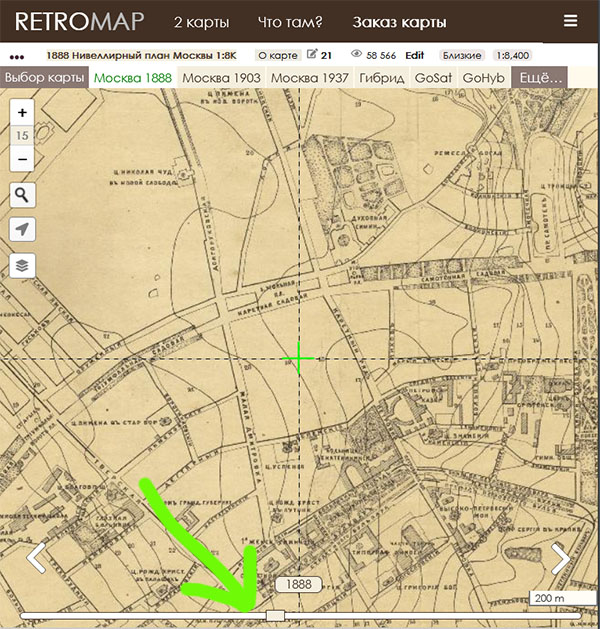Click the 'Близкие' nearby maps button
Image resolution: width=600 pixels, height=629 pixels.
[461, 56]
